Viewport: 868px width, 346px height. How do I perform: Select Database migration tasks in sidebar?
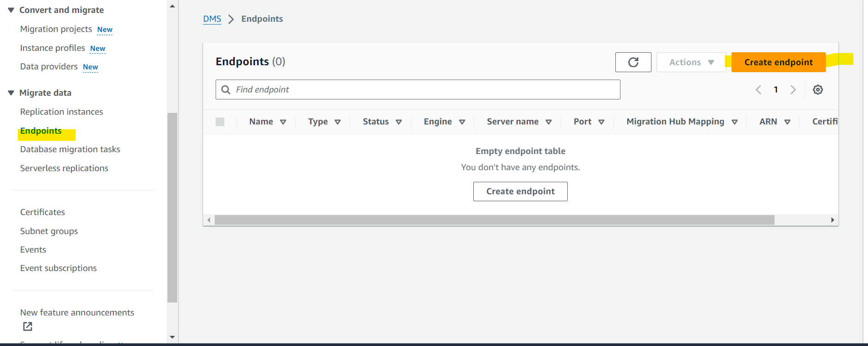tap(70, 149)
